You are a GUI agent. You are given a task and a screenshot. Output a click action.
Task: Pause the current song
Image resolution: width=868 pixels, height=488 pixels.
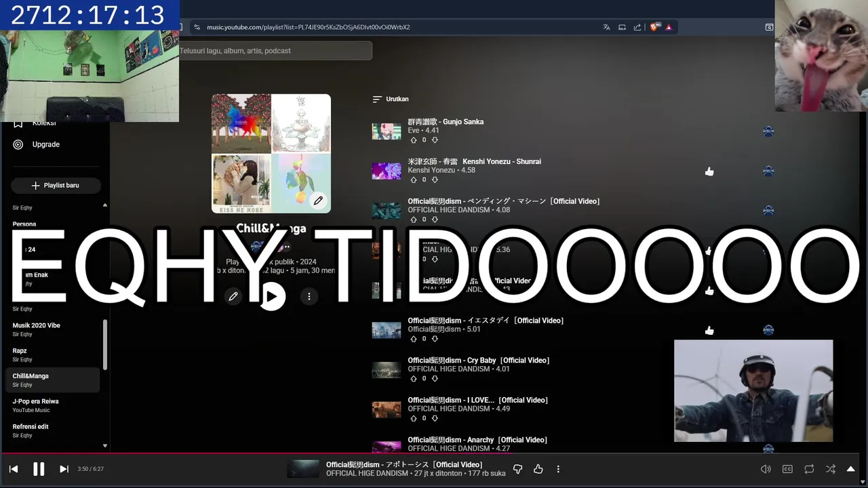coord(39,469)
